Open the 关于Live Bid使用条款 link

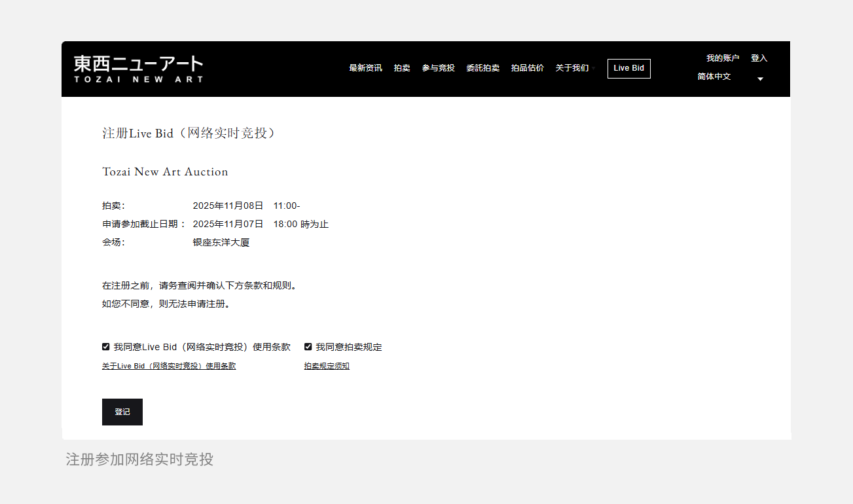tap(169, 367)
